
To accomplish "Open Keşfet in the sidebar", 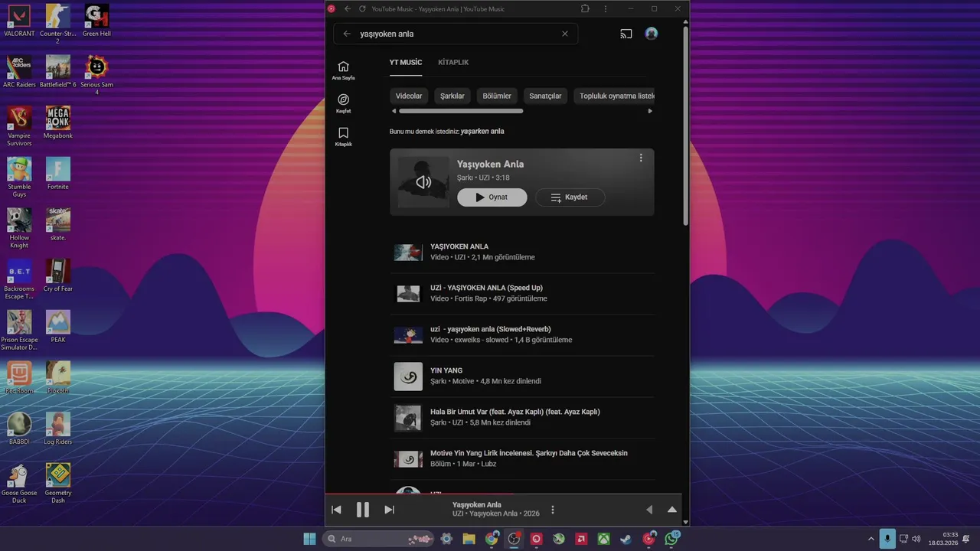I will tap(343, 103).
